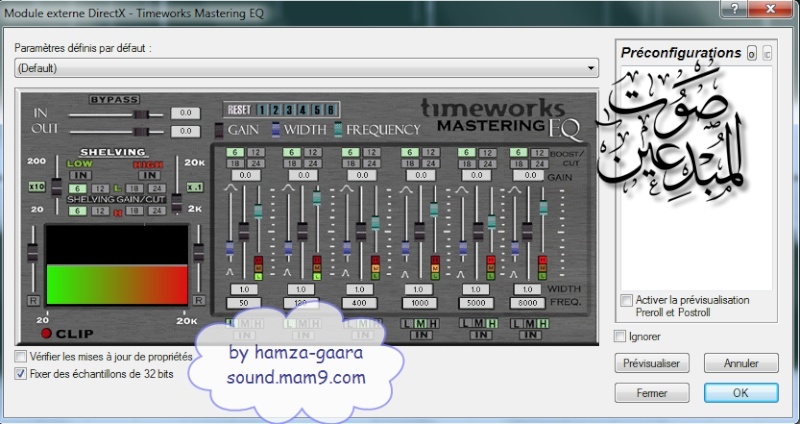800x424 pixels.
Task: Click the IN level slider handle
Action: [141, 114]
